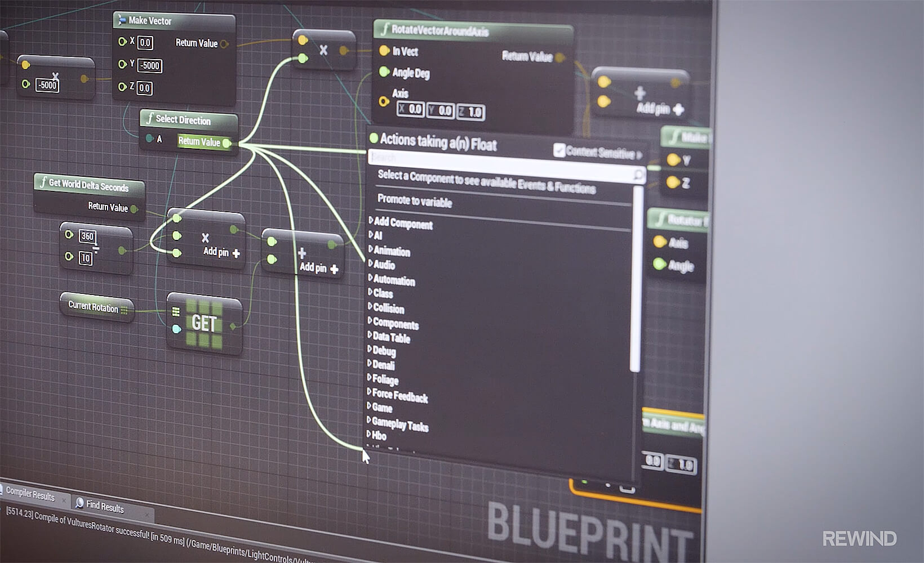Click the Select Direction function icon
Screen dimensions: 924x563
pyautogui.click(x=149, y=118)
